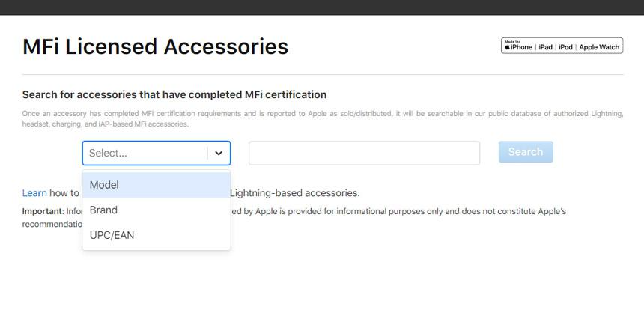Click the MFi Licensed Accessories heading

[x=155, y=46]
